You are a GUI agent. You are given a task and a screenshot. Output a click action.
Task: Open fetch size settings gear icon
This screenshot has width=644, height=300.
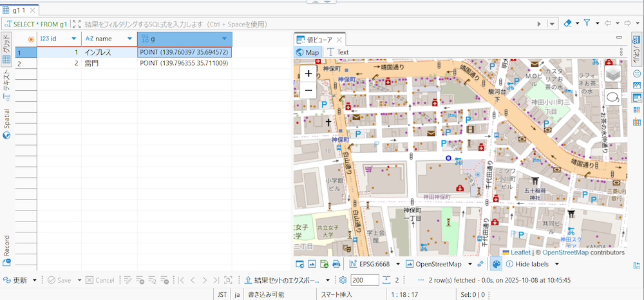(x=343, y=280)
